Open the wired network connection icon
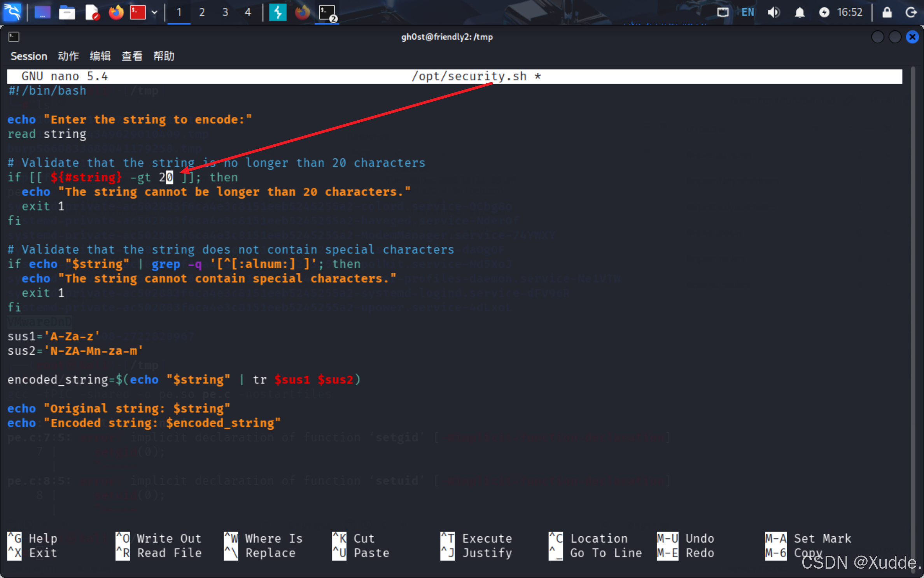The image size is (924, 578). pyautogui.click(x=723, y=12)
